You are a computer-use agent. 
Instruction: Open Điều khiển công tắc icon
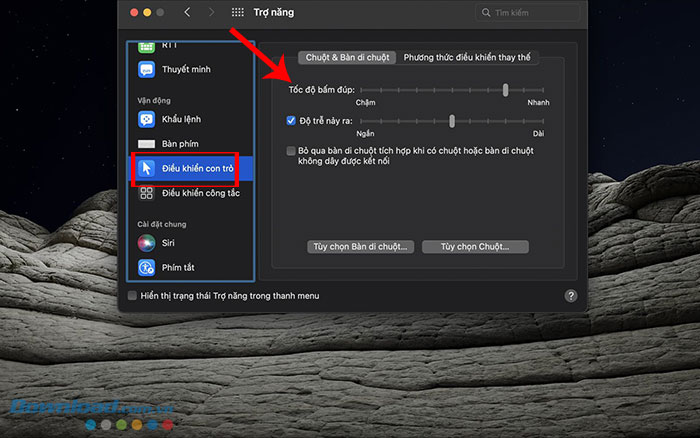tap(146, 193)
